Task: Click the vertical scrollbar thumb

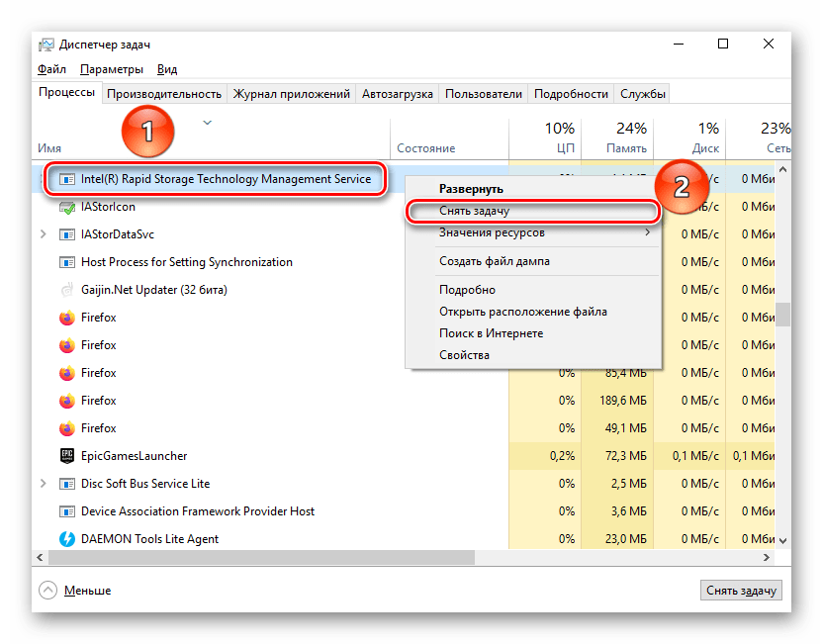Action: click(782, 314)
